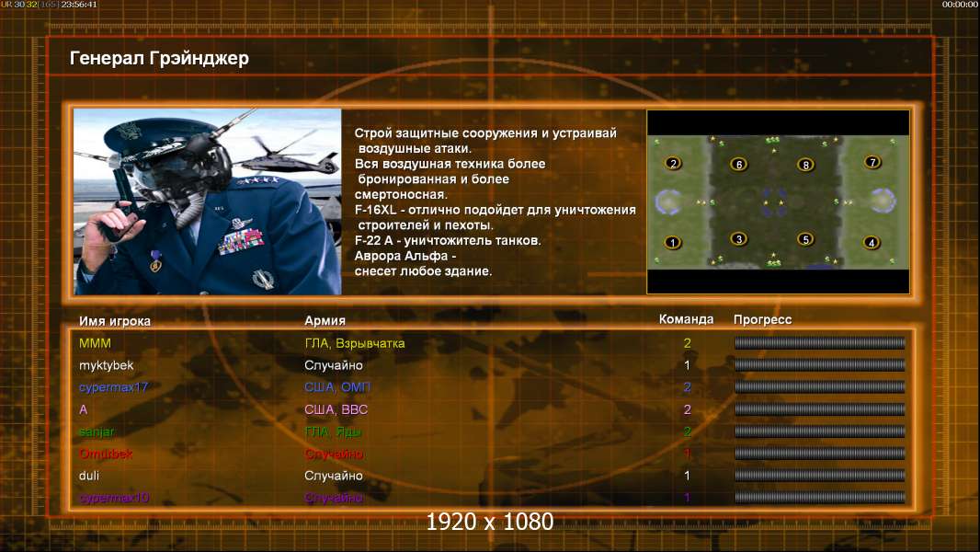The height and width of the screenshot is (552, 980).
Task: Click the loading progress bar for MMM
Action: 819,342
